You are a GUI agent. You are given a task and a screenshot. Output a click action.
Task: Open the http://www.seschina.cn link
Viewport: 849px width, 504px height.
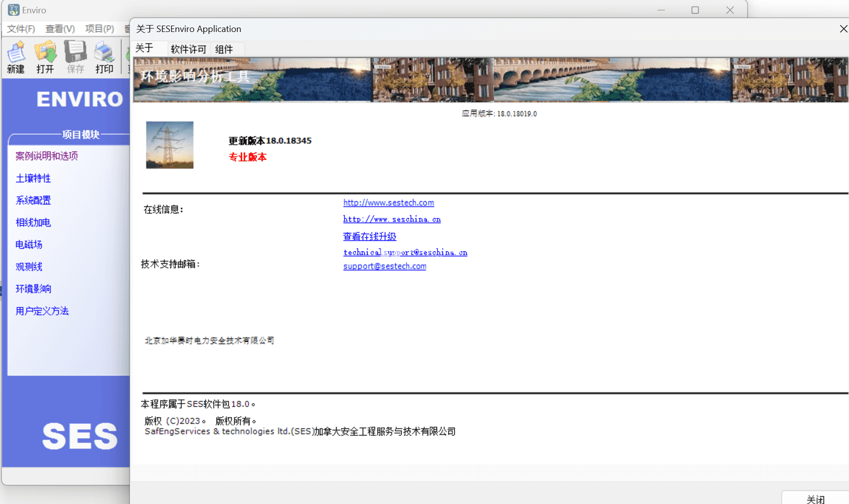click(x=392, y=219)
